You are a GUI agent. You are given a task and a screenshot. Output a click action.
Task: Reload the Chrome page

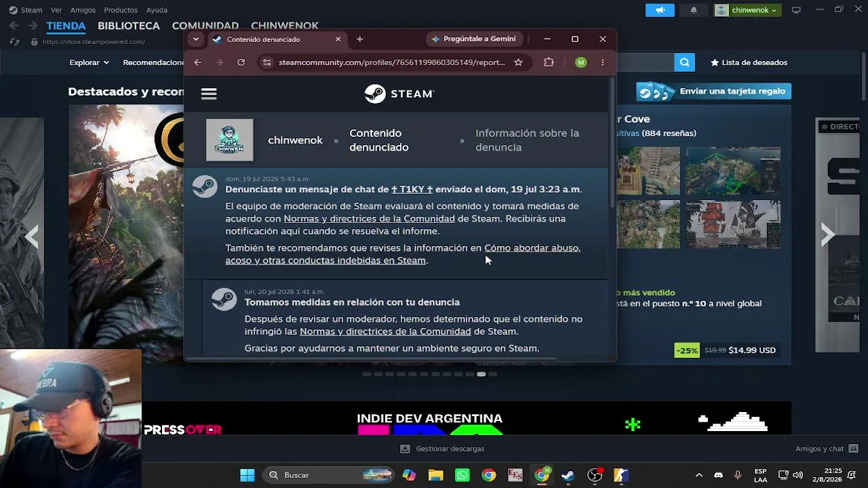[x=241, y=62]
